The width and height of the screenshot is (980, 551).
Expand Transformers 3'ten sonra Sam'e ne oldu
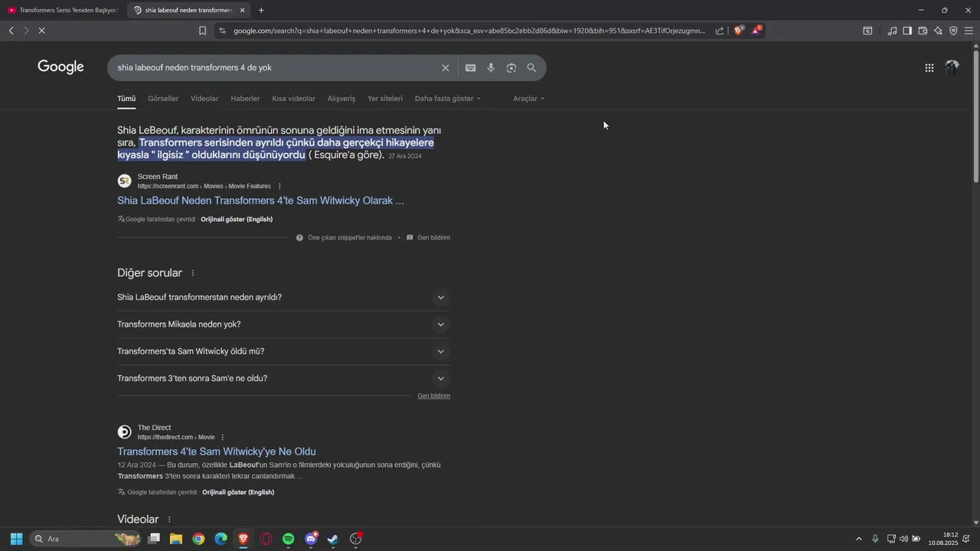(283, 378)
